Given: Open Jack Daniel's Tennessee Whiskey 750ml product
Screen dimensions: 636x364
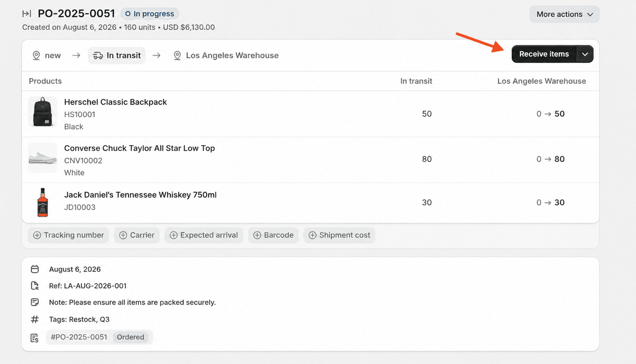Looking at the screenshot, I should coord(140,195).
